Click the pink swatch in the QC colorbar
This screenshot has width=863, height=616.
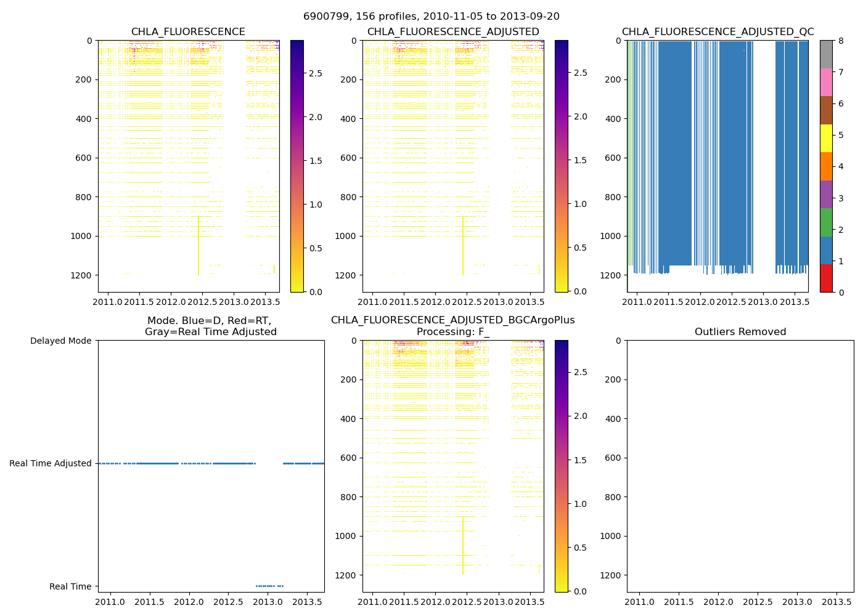pos(826,82)
